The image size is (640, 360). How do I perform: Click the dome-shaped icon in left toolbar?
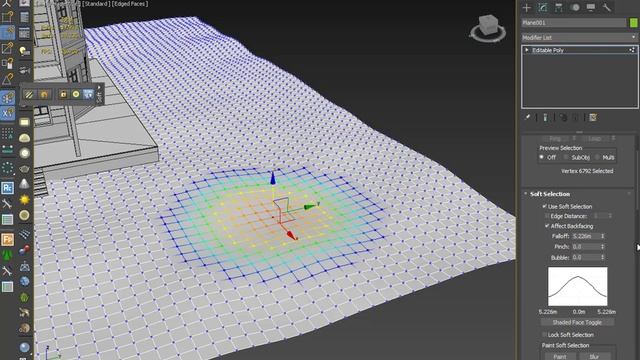click(x=24, y=138)
